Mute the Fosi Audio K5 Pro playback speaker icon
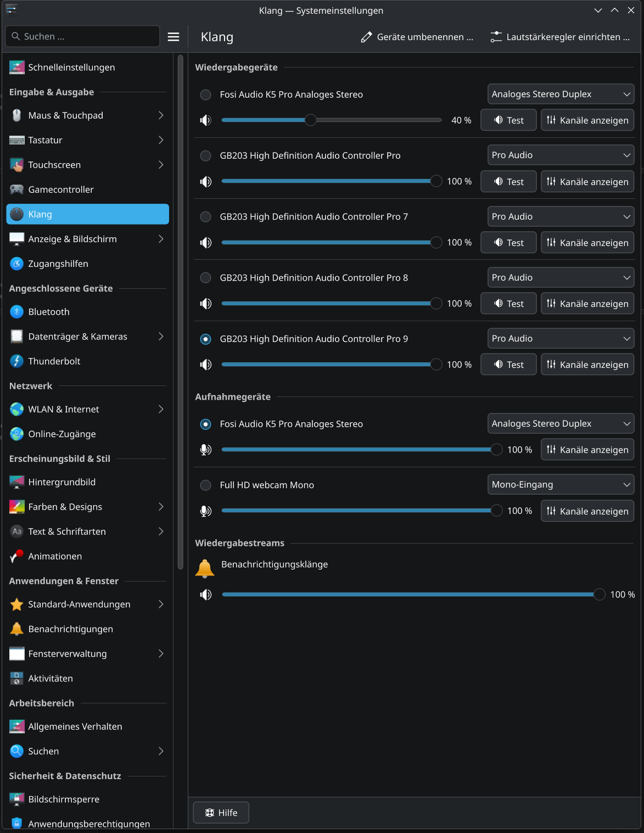This screenshot has width=644, height=833. click(206, 120)
